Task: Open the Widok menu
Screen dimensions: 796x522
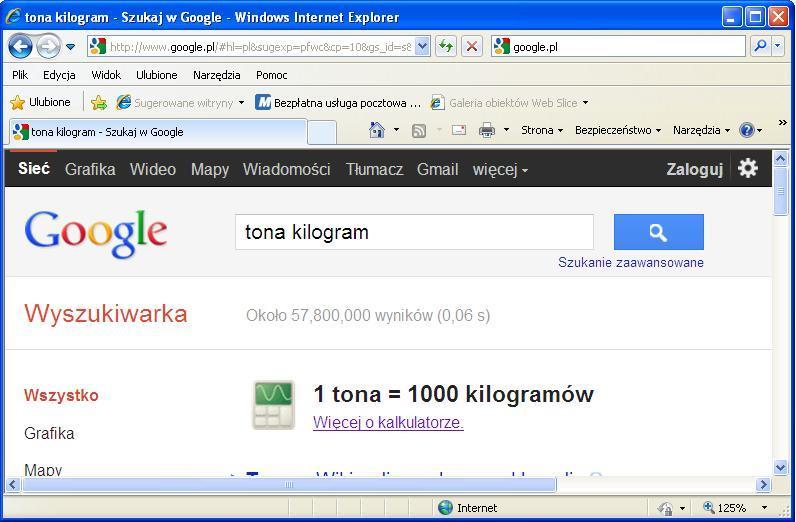Action: [106, 75]
